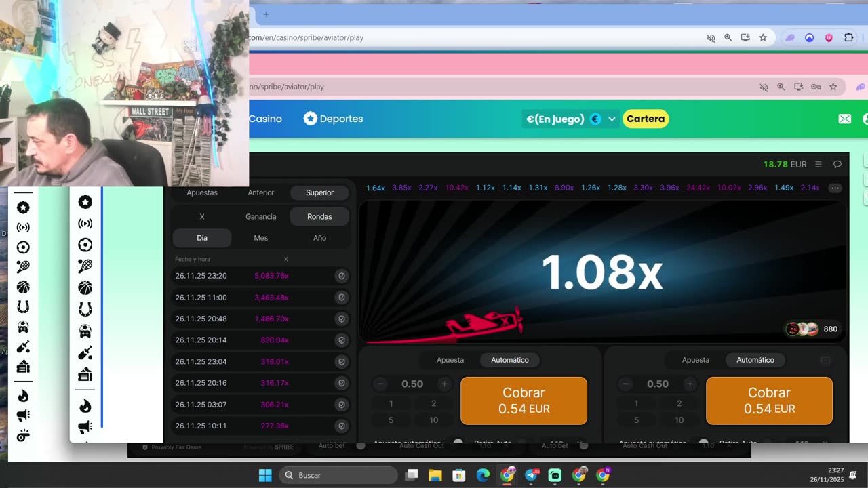Viewport: 868px width, 488px height.
Task: Click the gamepad icon beside the rounds list
Action: pyautogui.click(x=85, y=331)
